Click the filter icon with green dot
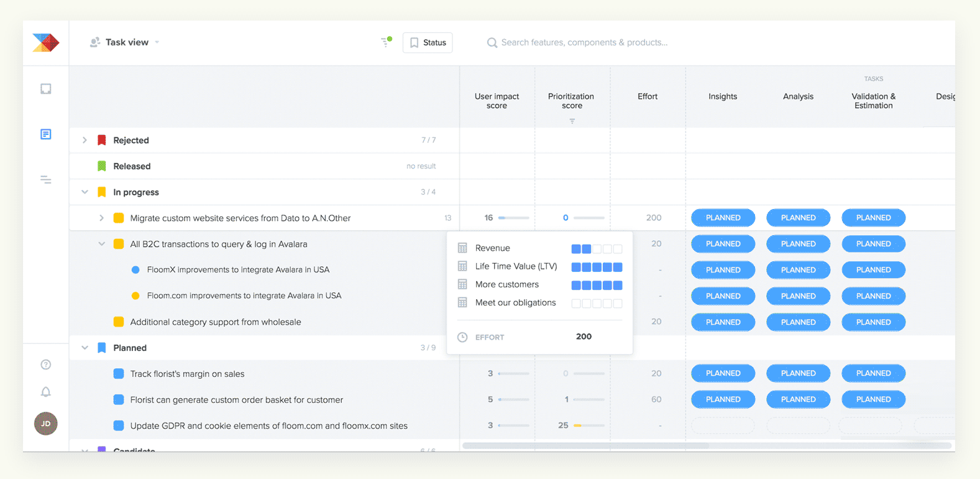980x479 pixels. 386,42
